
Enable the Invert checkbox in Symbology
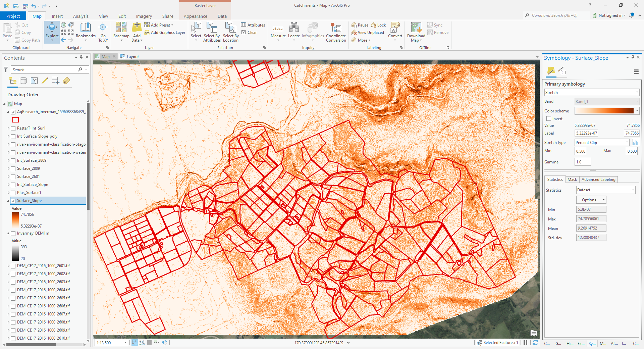[x=549, y=118]
